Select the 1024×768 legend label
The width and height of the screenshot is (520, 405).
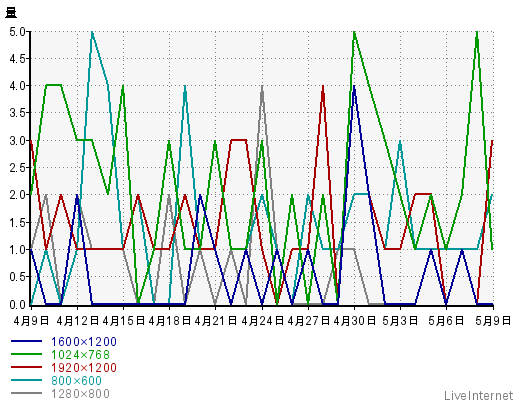(80, 355)
